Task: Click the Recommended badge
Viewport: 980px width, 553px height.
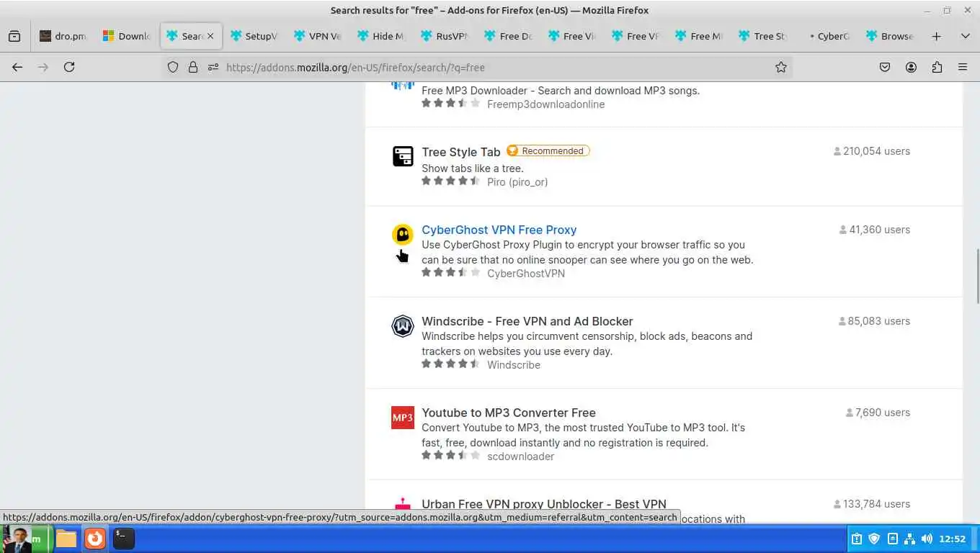Action: [548, 150]
